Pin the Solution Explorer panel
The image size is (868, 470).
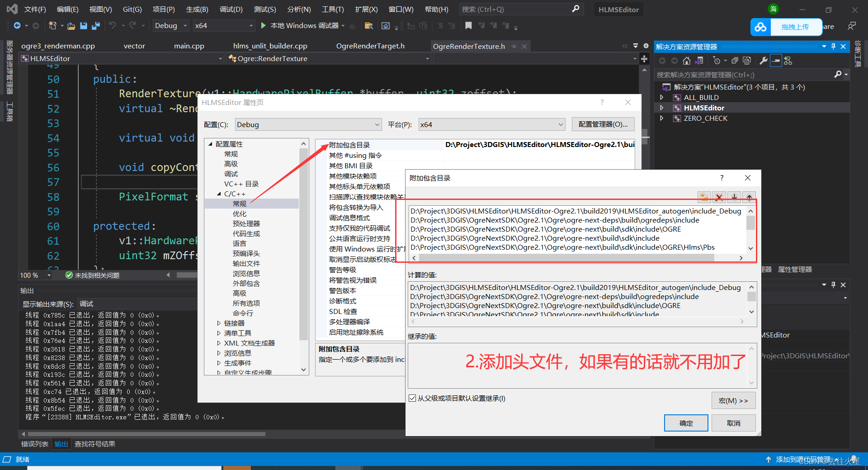[833, 46]
